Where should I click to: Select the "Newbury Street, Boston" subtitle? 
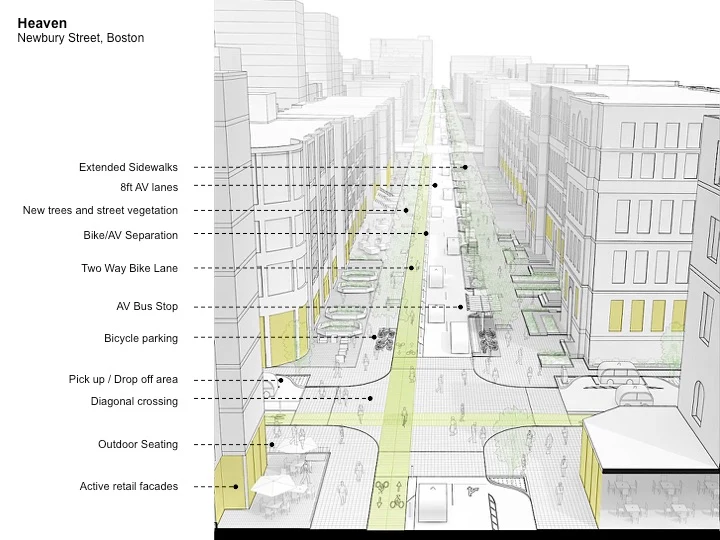pyautogui.click(x=80, y=38)
